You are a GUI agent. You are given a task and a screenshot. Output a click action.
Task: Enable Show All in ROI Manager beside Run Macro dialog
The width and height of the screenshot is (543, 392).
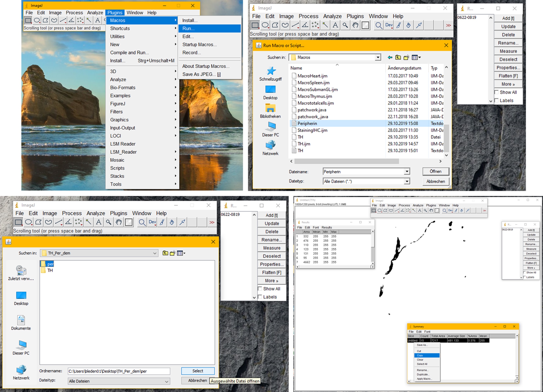pos(497,92)
